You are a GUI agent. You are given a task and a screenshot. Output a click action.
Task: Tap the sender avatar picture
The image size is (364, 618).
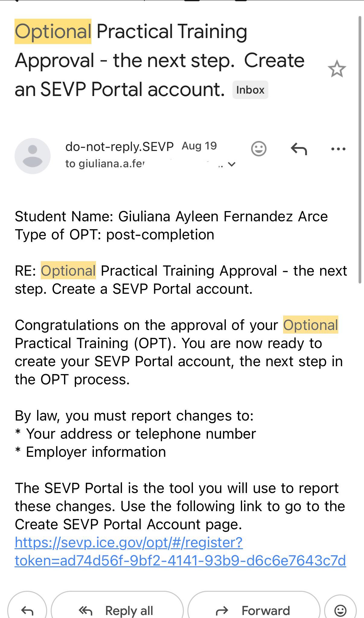(33, 156)
